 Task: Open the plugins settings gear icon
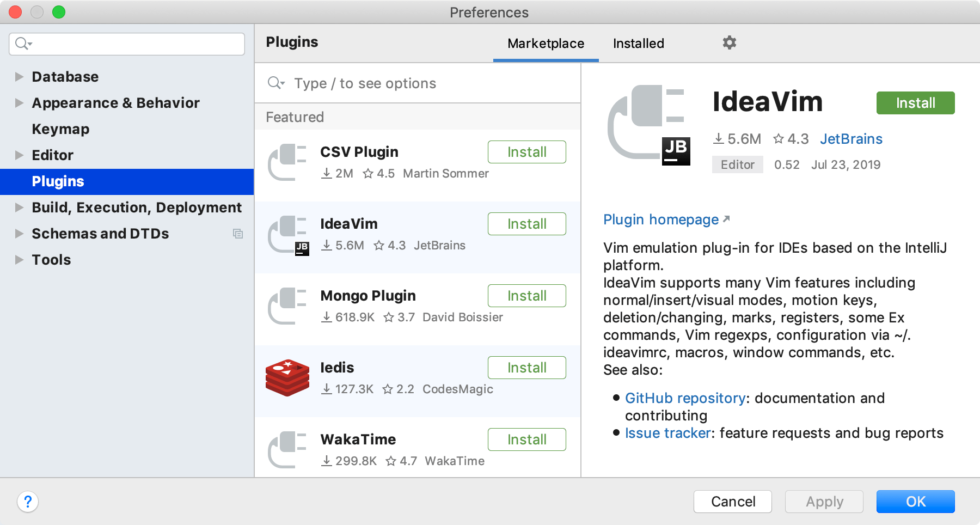click(729, 42)
